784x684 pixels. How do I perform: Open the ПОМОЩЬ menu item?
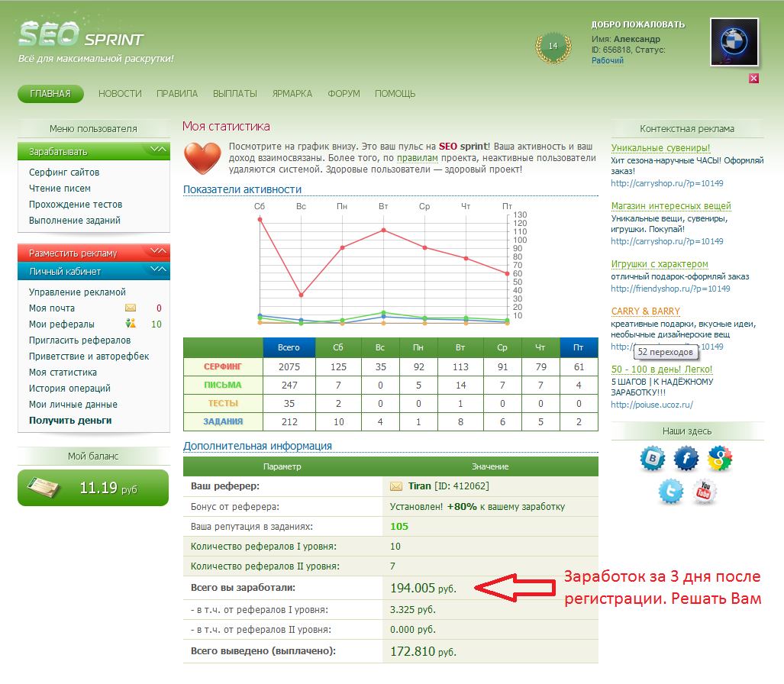point(395,93)
